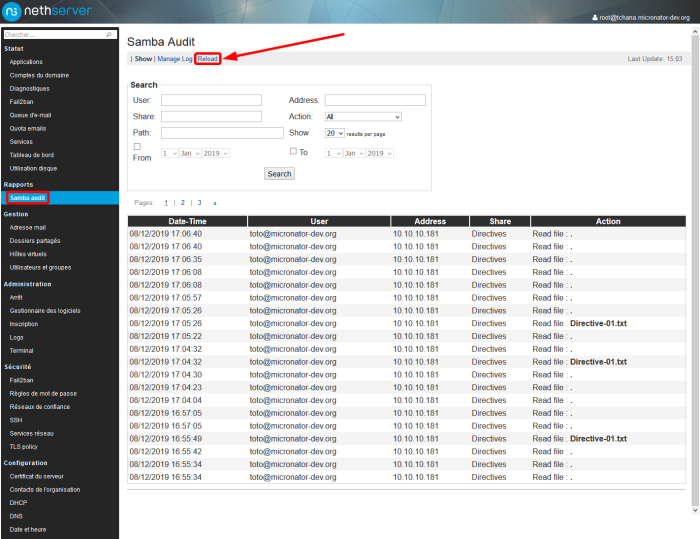This screenshot has width=700, height=539.
Task: Focus the Path search field
Action: [222, 133]
